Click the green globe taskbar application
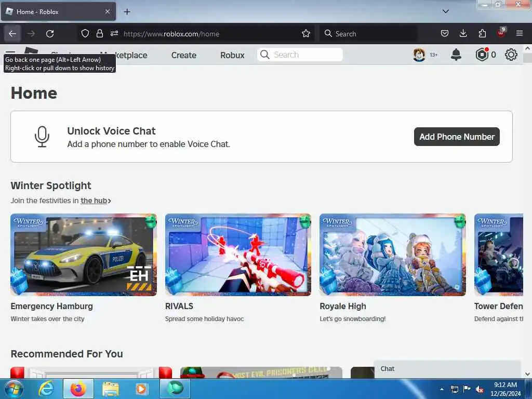Viewport: 532px width, 399px height. (175, 389)
